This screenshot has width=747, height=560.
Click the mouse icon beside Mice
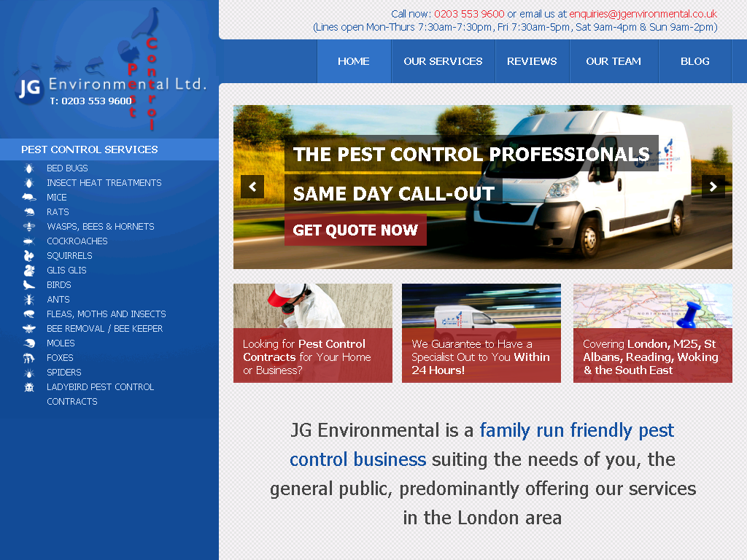pyautogui.click(x=29, y=197)
